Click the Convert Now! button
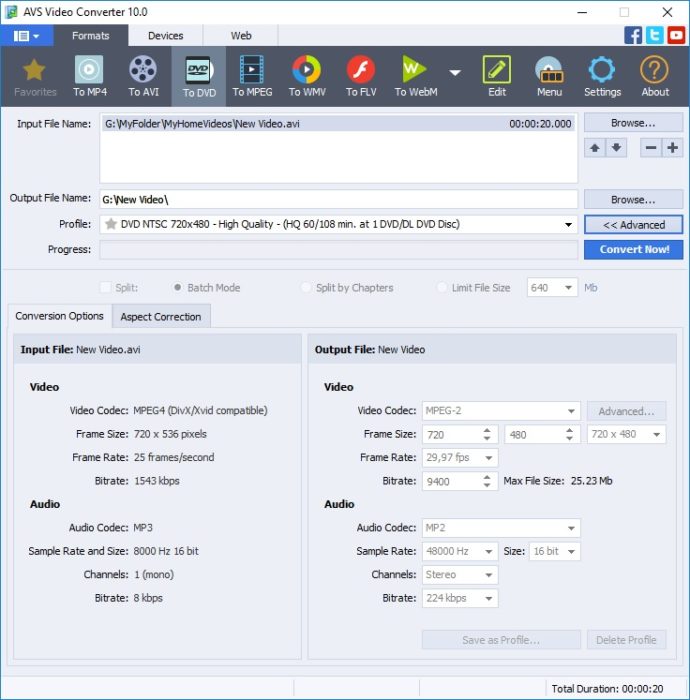Screen dimensions: 690x700 (633, 250)
